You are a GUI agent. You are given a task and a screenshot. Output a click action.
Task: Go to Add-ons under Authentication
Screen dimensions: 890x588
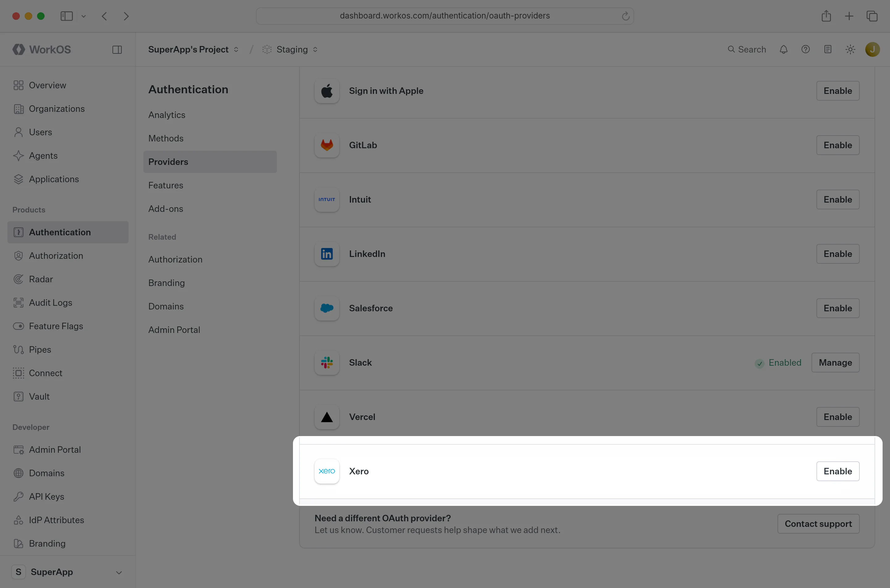coord(210,209)
